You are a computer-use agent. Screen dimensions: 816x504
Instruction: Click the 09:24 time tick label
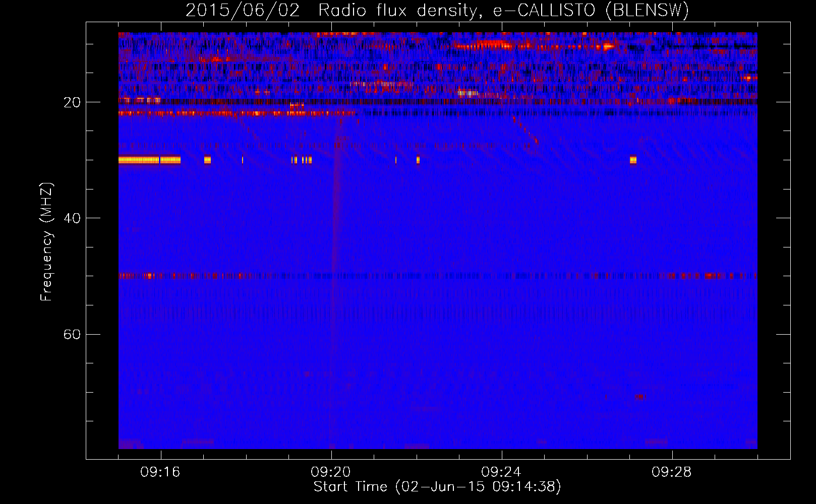[x=501, y=472]
